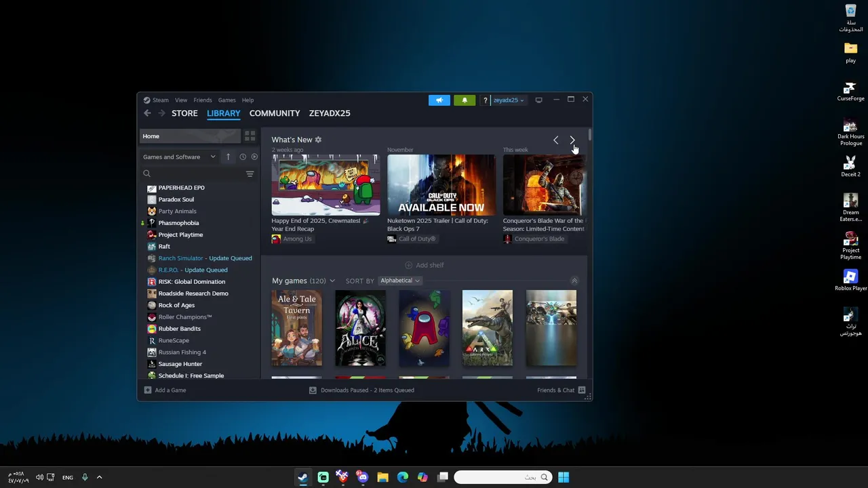Screen dimensions: 868x488
Task: Open Discord from the taskbar
Action: (363, 477)
